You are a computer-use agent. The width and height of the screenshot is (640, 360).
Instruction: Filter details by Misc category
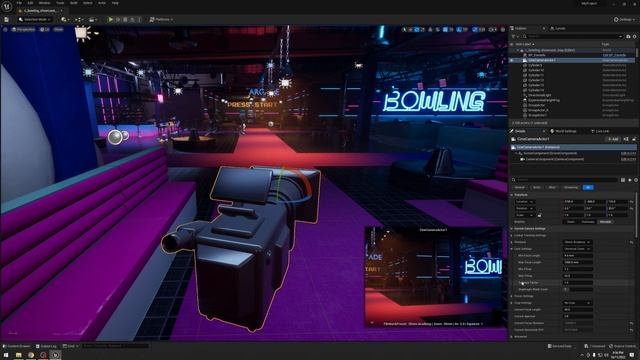(552, 187)
